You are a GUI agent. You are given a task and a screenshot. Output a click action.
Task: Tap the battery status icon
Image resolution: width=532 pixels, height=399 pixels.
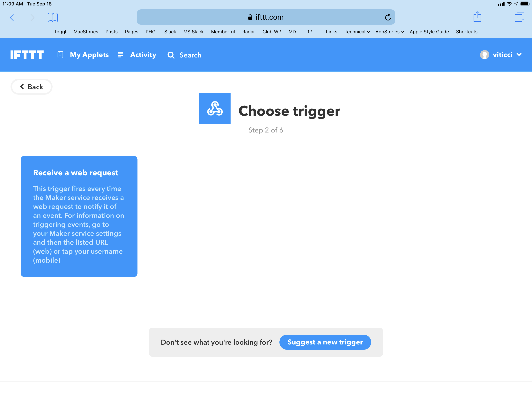coord(525,4)
